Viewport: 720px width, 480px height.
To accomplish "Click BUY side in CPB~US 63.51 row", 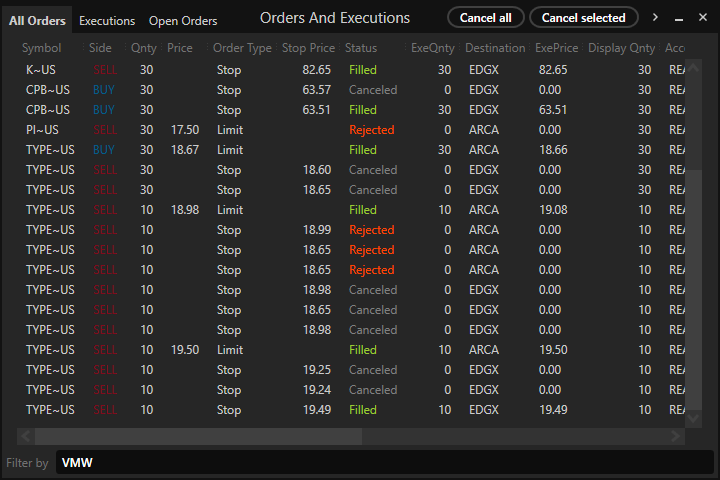I will [x=104, y=110].
